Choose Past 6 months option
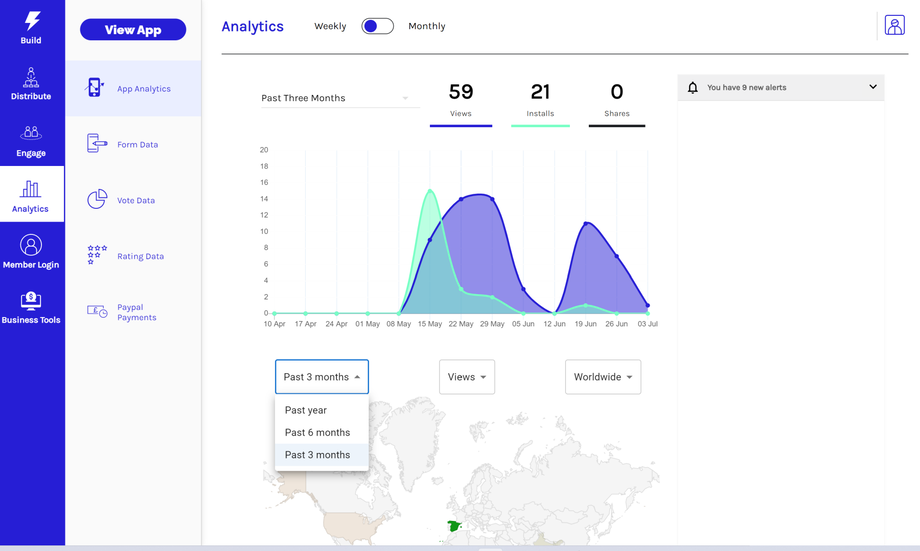This screenshot has width=920, height=551. click(x=317, y=433)
